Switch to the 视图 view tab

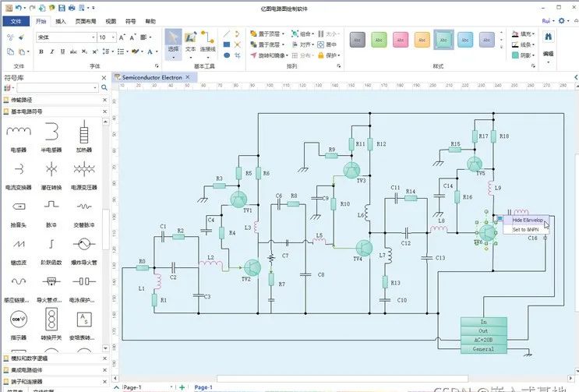point(111,21)
